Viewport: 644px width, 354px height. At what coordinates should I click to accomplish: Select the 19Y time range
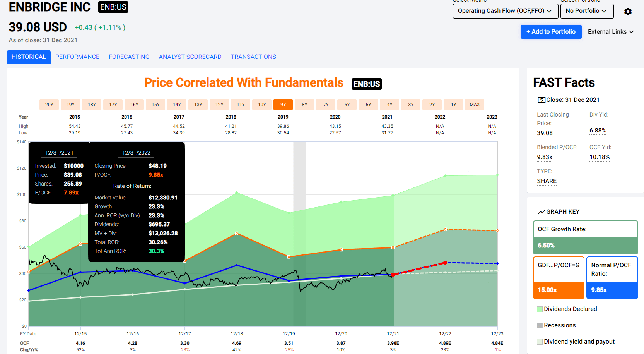click(70, 105)
